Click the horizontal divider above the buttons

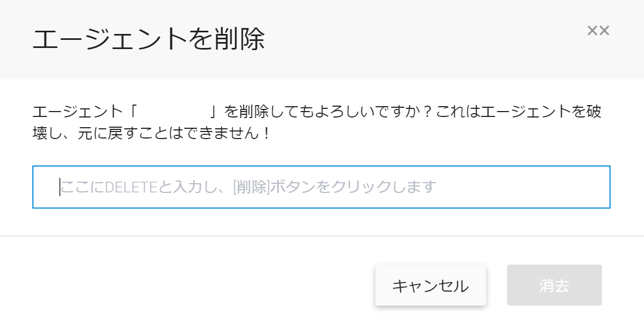click(322, 236)
